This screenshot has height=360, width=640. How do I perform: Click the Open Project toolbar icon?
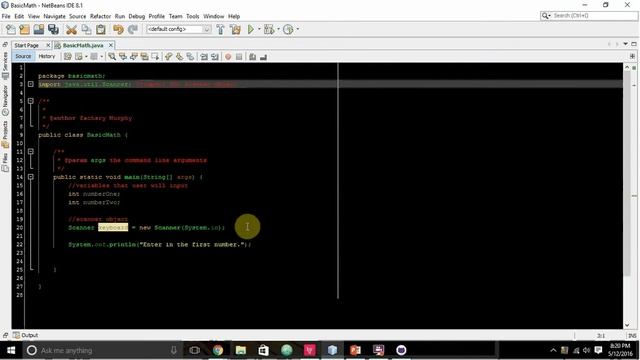pos(39,29)
